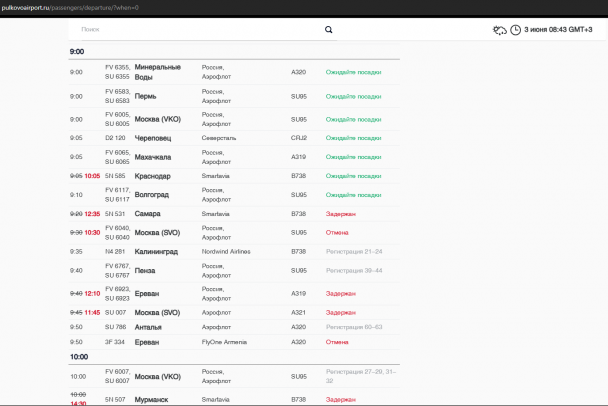This screenshot has height=406, width=608.
Task: Select the Махачкала destination row
Action: 234,157
